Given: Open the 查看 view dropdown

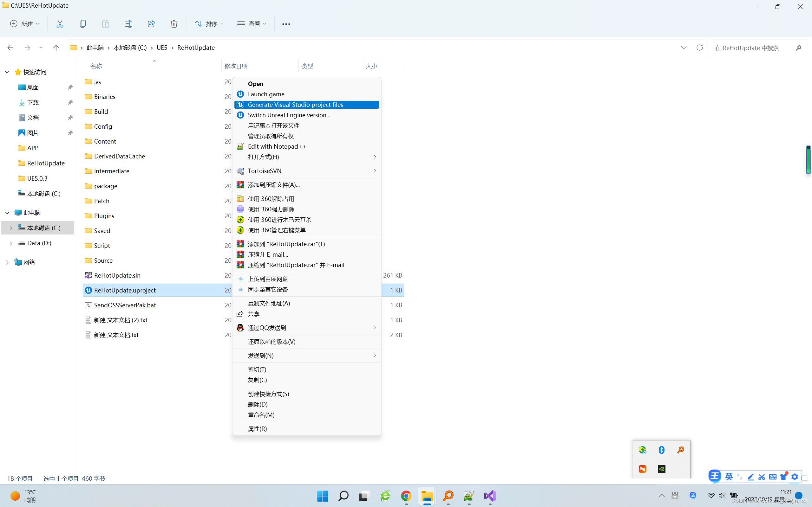Looking at the screenshot, I should pos(252,24).
